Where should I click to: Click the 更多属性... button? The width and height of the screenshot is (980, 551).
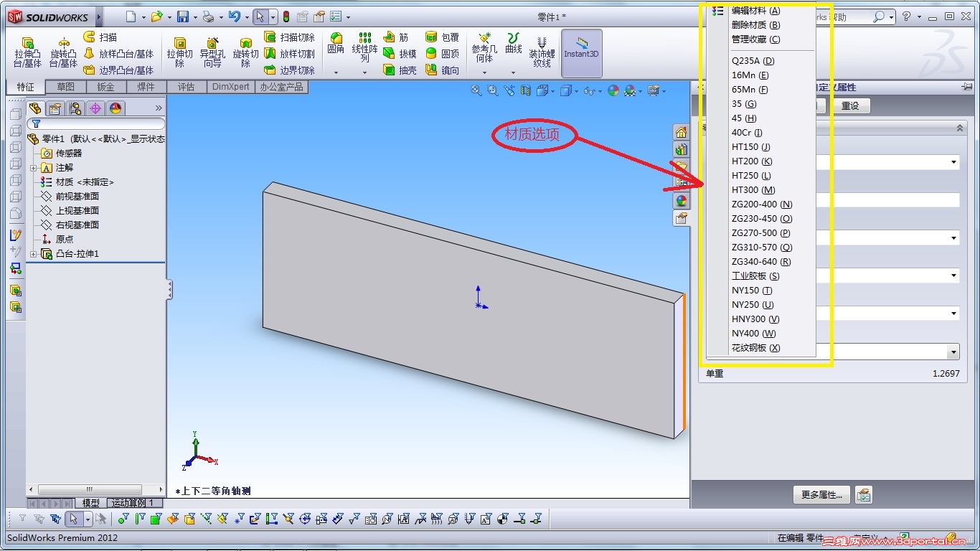click(821, 495)
